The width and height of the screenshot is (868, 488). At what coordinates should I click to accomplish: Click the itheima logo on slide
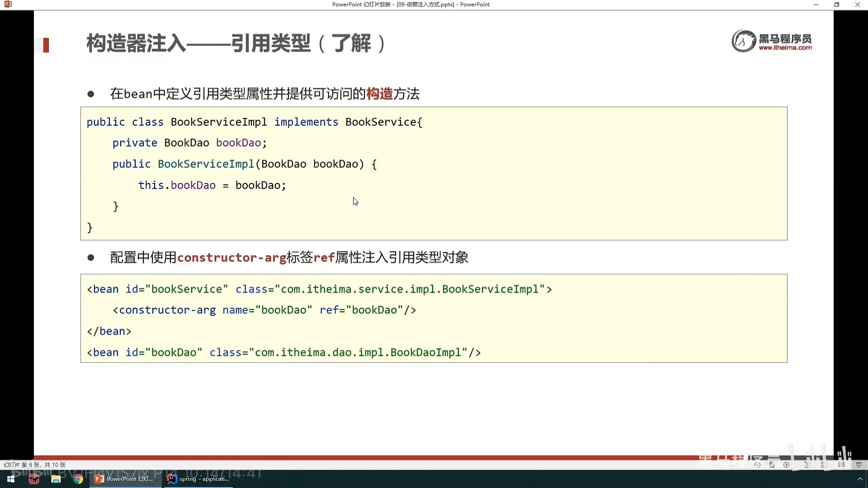pyautogui.click(x=772, y=41)
